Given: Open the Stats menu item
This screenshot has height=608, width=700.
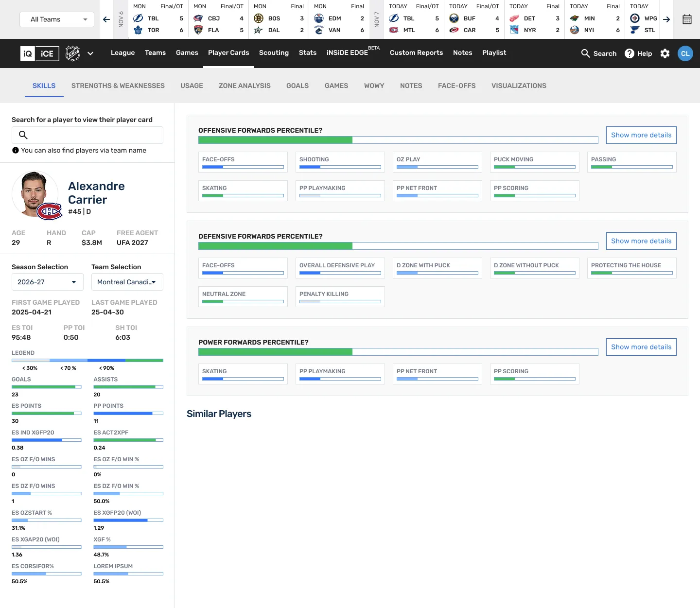Looking at the screenshot, I should 308,53.
